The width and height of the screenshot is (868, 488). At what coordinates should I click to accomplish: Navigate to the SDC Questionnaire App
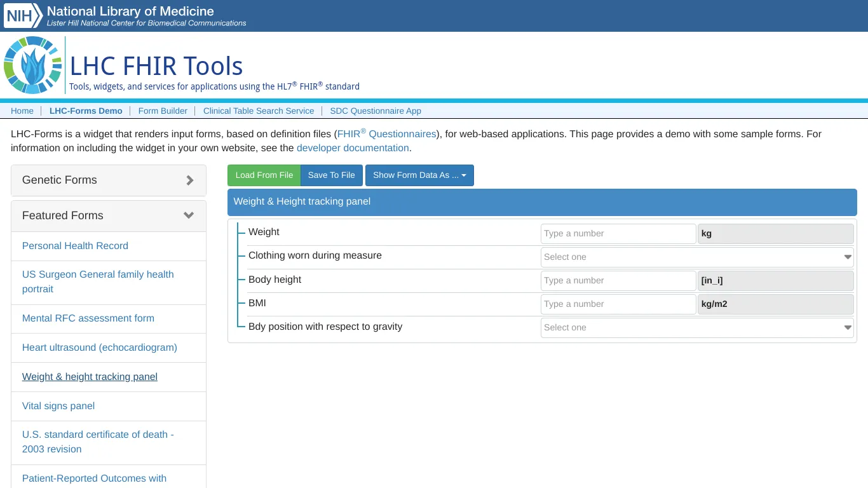point(376,111)
